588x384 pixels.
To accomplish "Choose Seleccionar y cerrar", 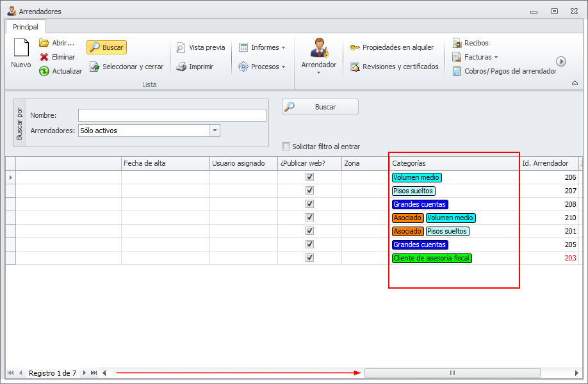I will (x=127, y=67).
